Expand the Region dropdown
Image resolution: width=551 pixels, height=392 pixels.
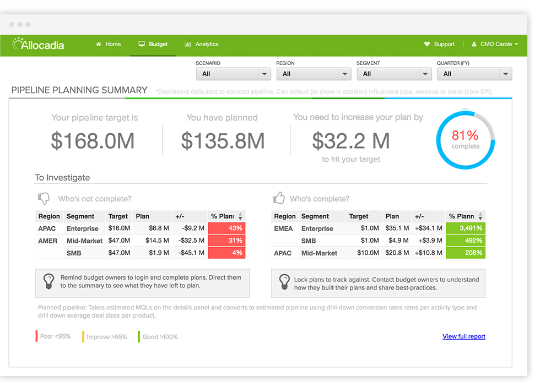[x=314, y=74]
